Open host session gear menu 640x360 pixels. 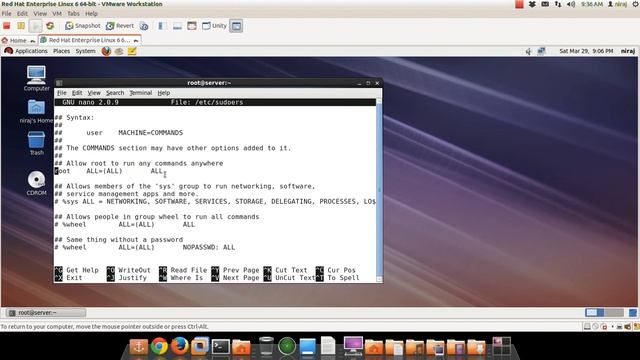point(635,4)
